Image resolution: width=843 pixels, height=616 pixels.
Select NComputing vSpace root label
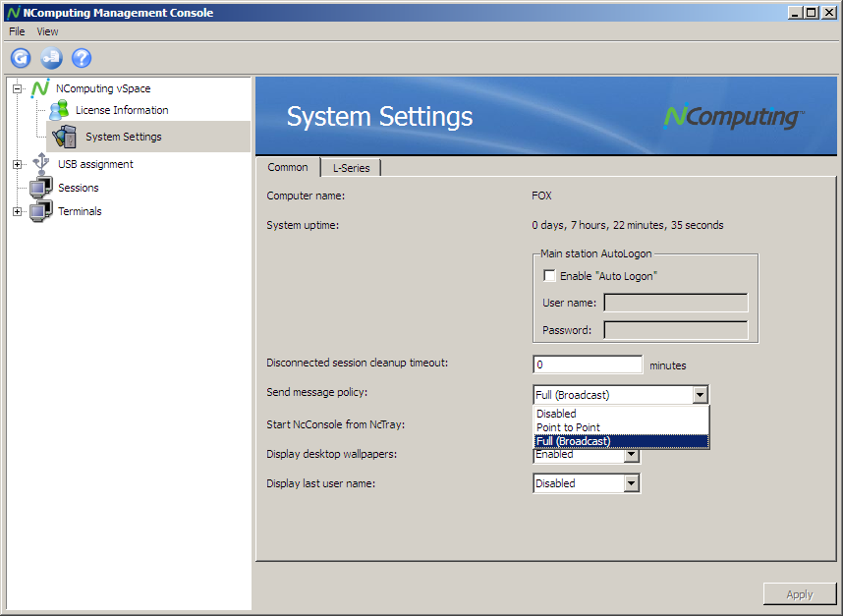[103, 88]
